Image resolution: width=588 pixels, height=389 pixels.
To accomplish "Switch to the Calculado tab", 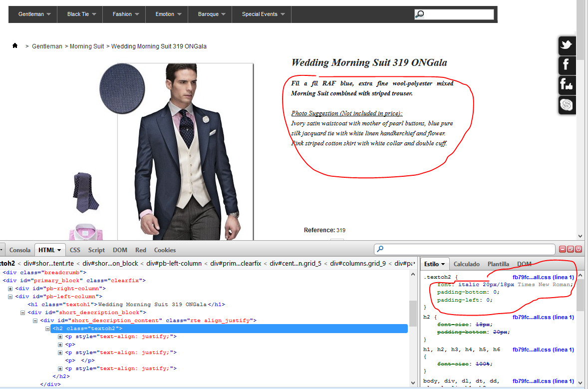I will click(466, 264).
